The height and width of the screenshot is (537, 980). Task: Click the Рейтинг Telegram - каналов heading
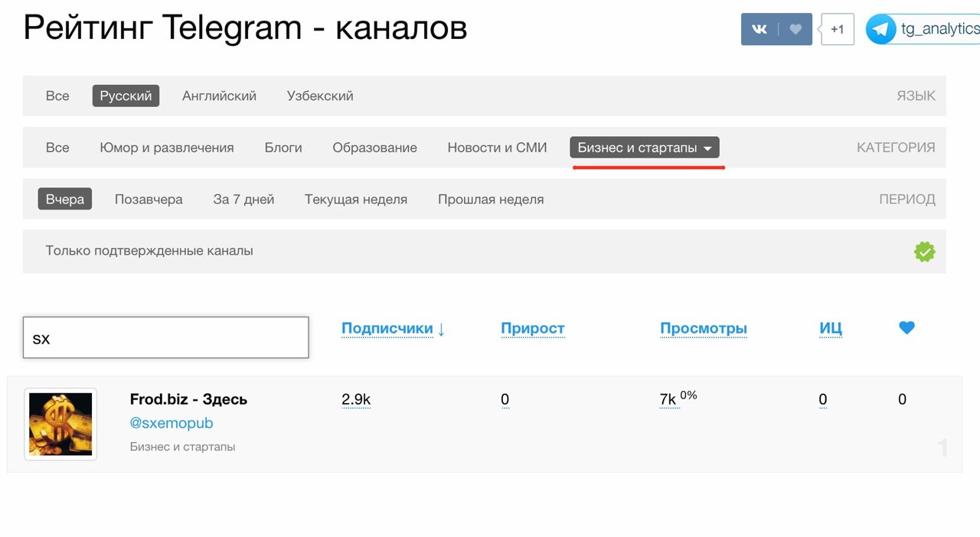tap(245, 28)
